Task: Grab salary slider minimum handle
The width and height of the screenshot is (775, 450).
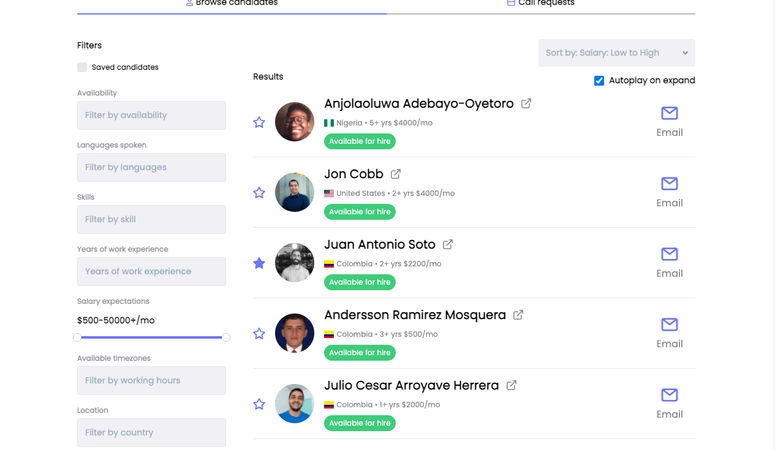Action: [77, 337]
